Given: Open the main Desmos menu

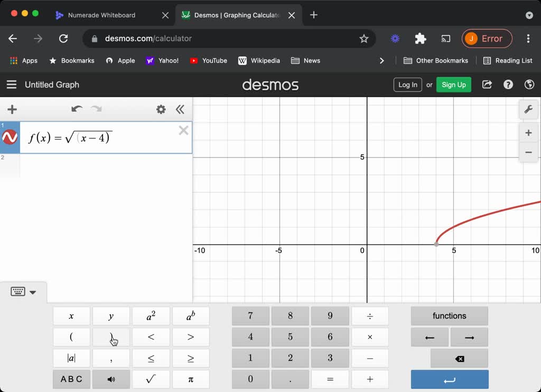Looking at the screenshot, I should [11, 85].
